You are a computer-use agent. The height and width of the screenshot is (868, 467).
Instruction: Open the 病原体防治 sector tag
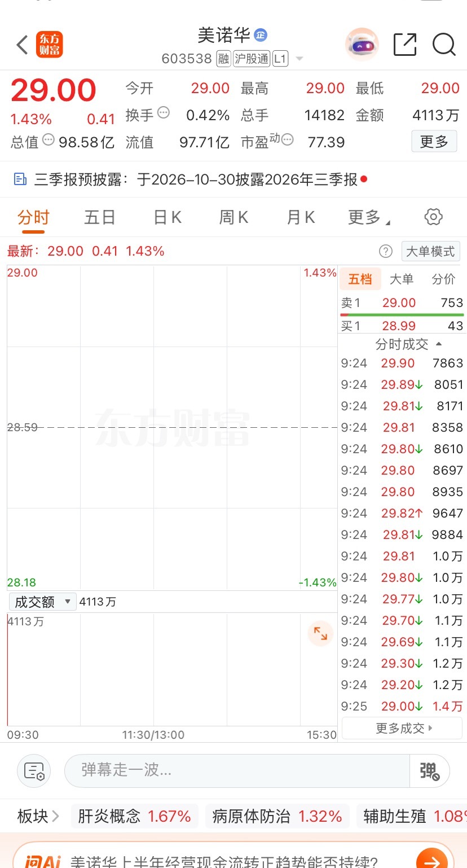pyautogui.click(x=277, y=816)
